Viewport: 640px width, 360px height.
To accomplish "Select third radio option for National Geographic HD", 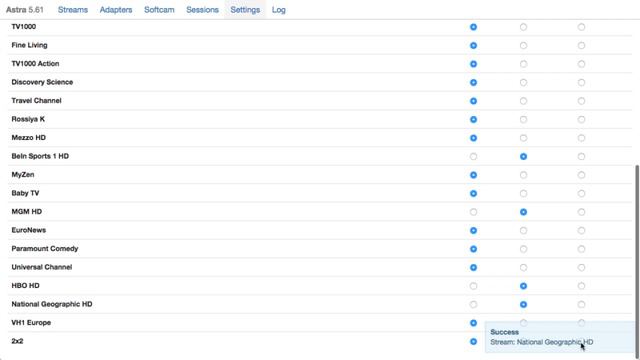I will coord(581,304).
